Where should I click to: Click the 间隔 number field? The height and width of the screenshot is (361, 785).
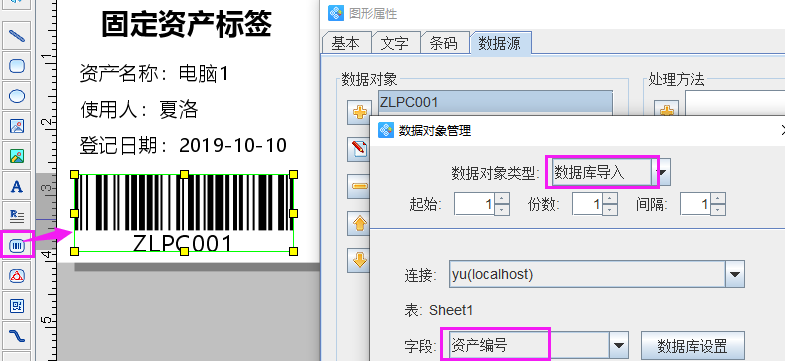pyautogui.click(x=695, y=204)
